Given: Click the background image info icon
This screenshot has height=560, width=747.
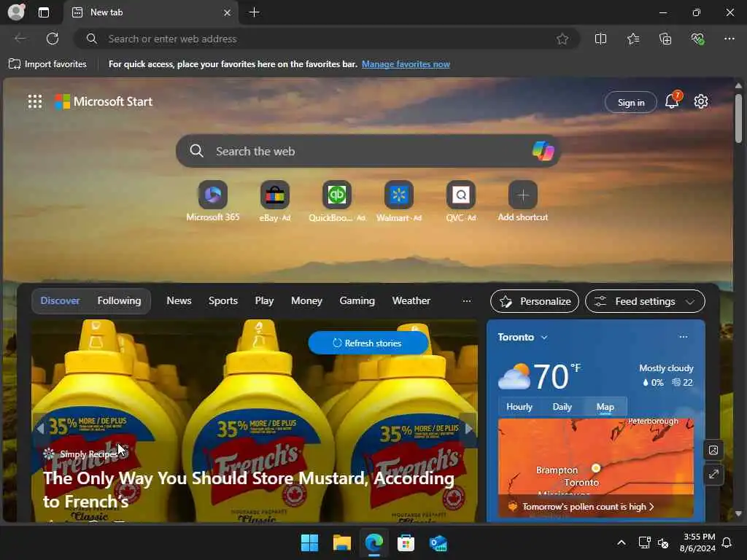Looking at the screenshot, I should [x=713, y=450].
